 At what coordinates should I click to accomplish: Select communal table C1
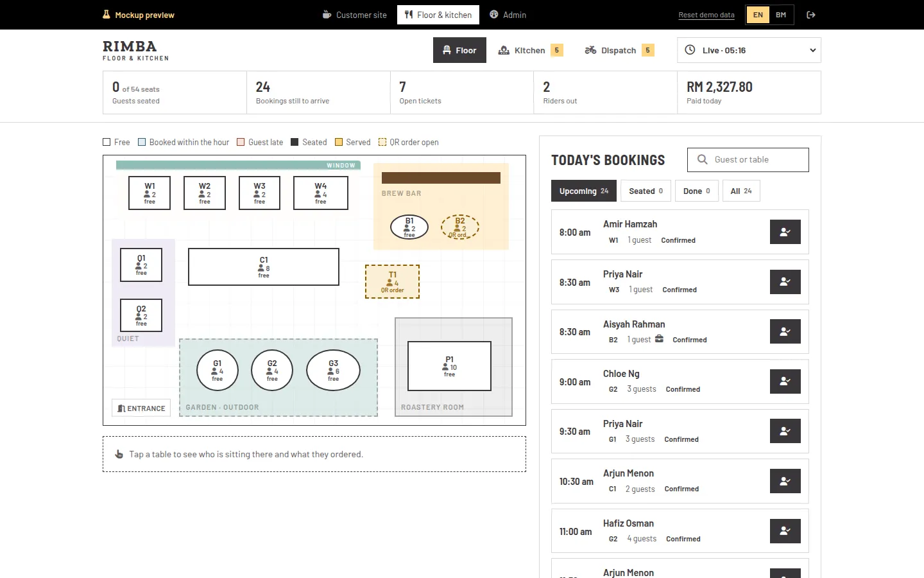click(x=264, y=267)
